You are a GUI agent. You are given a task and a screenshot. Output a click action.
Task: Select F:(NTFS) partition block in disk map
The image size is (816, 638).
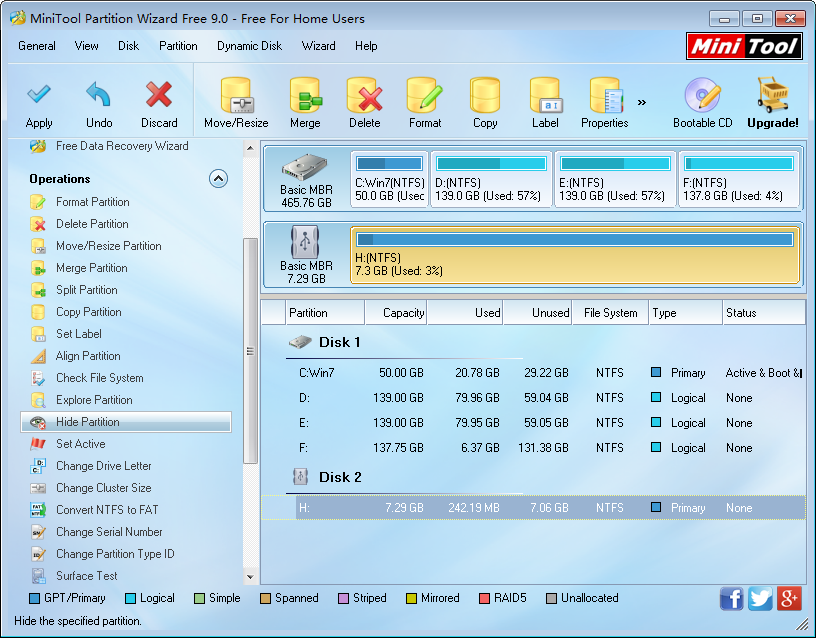(x=739, y=180)
